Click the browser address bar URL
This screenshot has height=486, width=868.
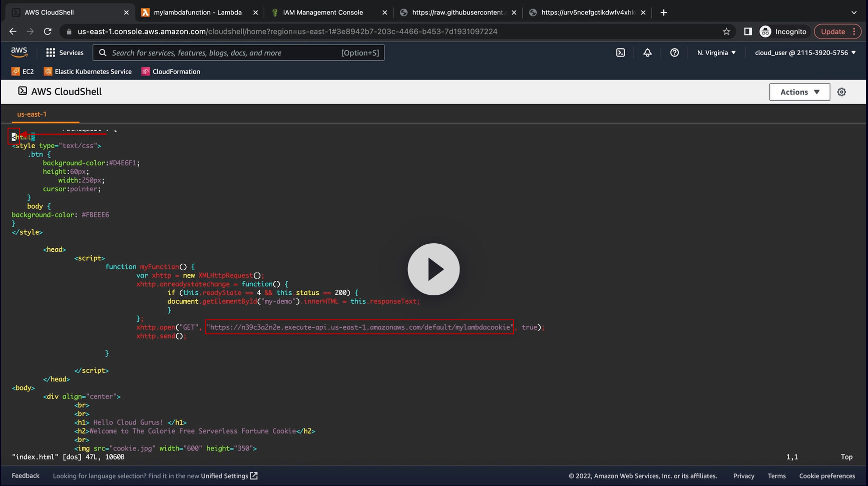tap(287, 32)
